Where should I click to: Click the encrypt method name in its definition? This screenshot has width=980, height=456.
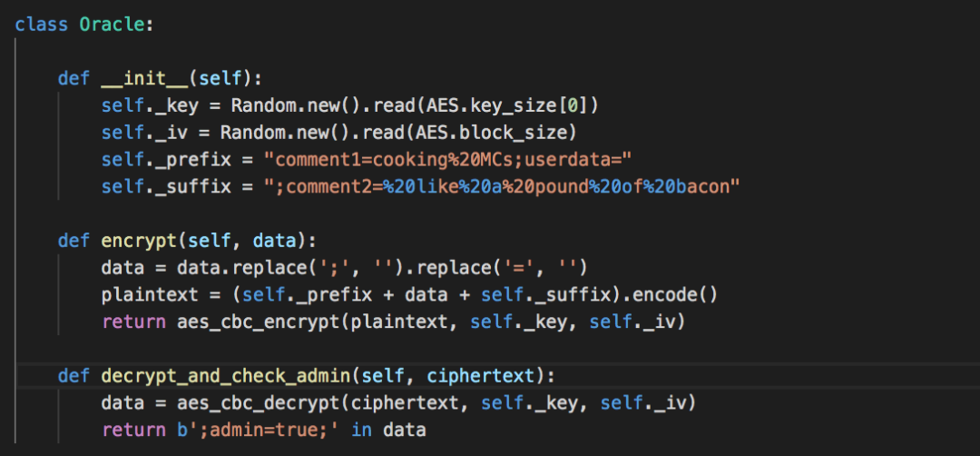(x=132, y=242)
